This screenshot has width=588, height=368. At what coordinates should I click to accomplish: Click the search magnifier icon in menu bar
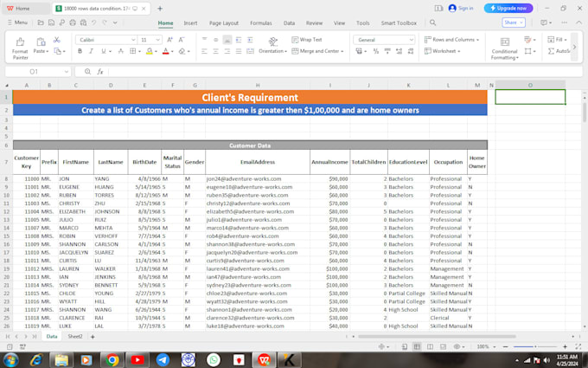coord(432,23)
